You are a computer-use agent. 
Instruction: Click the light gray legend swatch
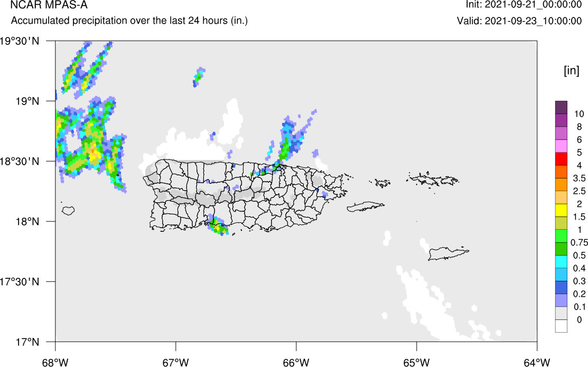coord(561,313)
